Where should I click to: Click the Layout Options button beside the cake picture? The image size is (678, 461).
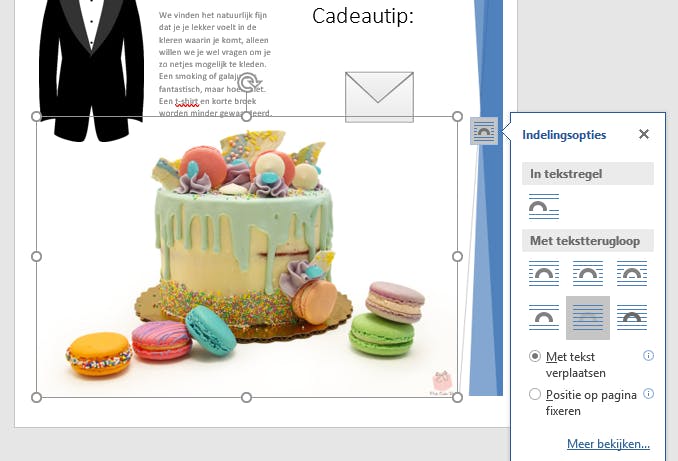pyautogui.click(x=484, y=131)
